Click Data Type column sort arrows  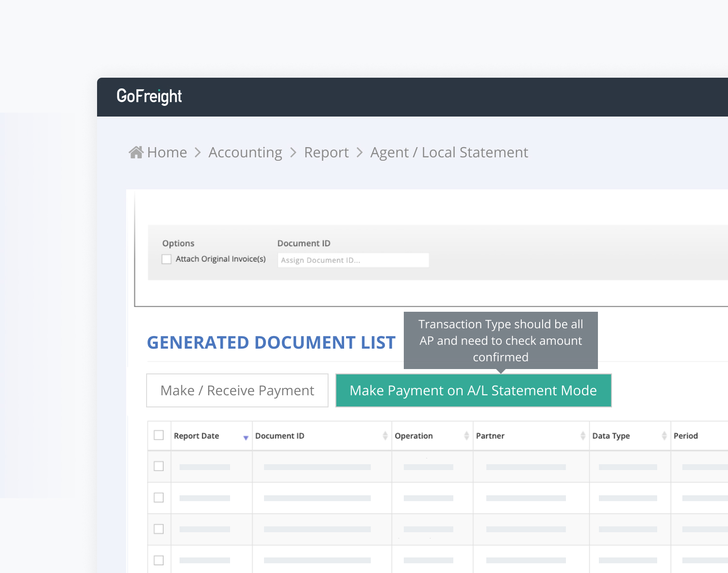tap(664, 436)
